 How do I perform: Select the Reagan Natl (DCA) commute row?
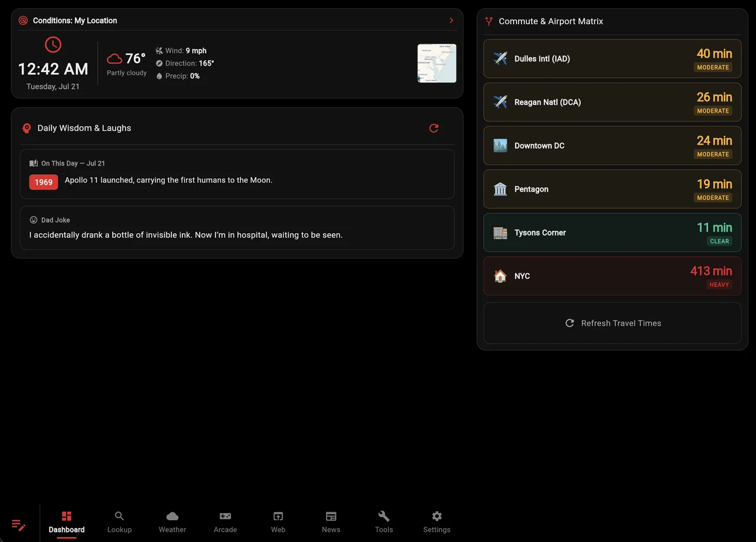click(x=612, y=102)
